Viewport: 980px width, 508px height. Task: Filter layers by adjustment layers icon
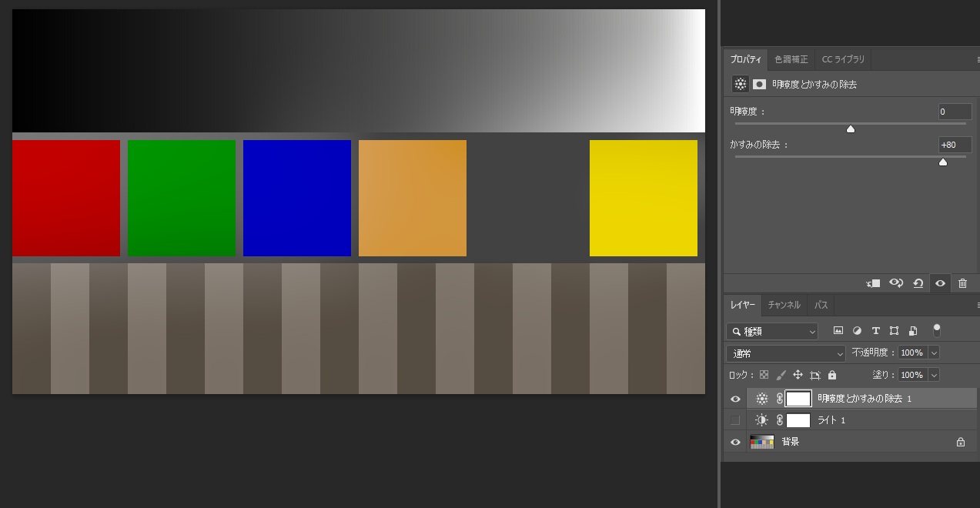(857, 331)
